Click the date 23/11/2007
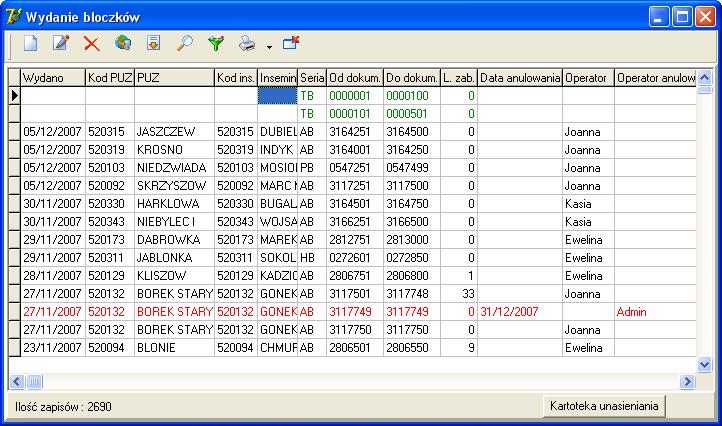 (x=52, y=347)
